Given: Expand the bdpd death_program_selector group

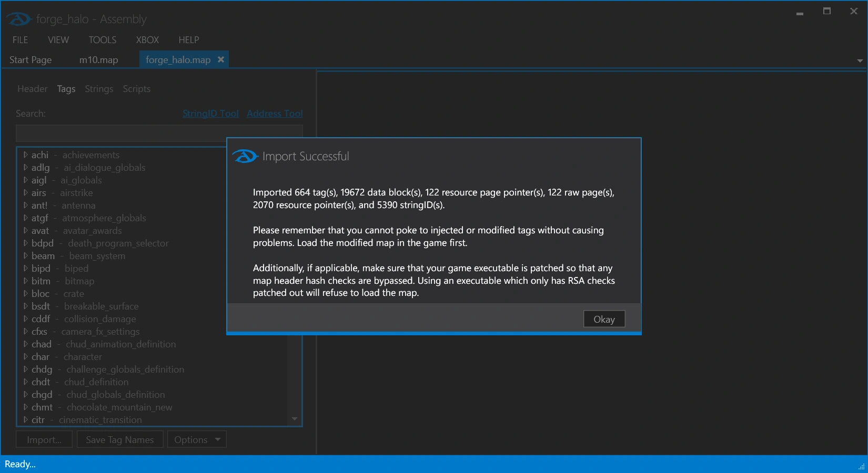Looking at the screenshot, I should click(25, 243).
